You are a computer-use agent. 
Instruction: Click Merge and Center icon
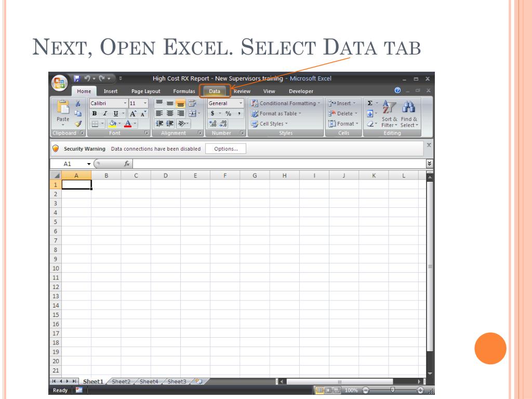192,113
